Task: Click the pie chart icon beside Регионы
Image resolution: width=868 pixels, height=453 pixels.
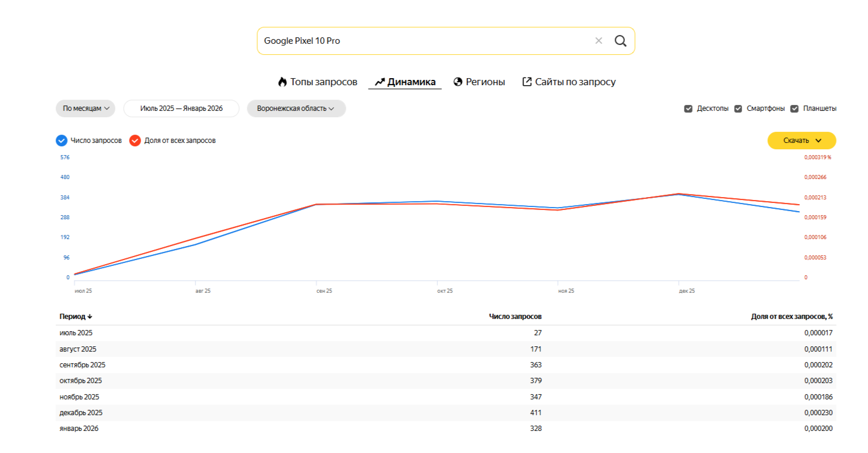Action: pyautogui.click(x=458, y=82)
